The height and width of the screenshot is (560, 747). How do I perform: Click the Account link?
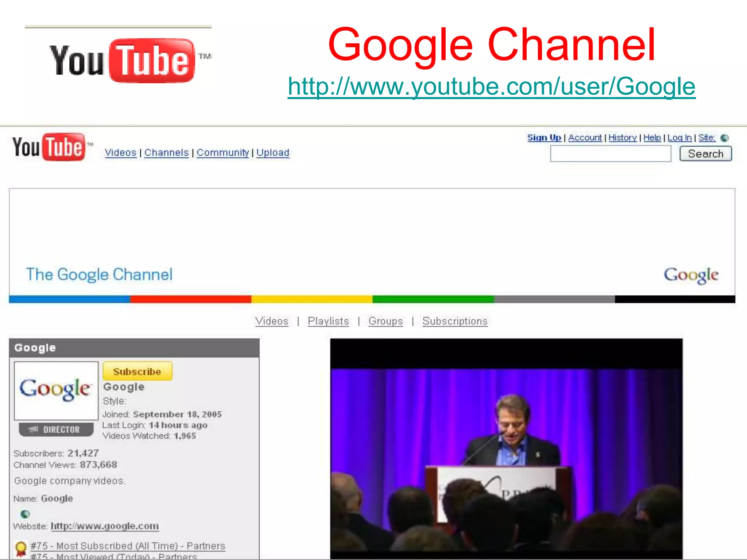pos(585,138)
